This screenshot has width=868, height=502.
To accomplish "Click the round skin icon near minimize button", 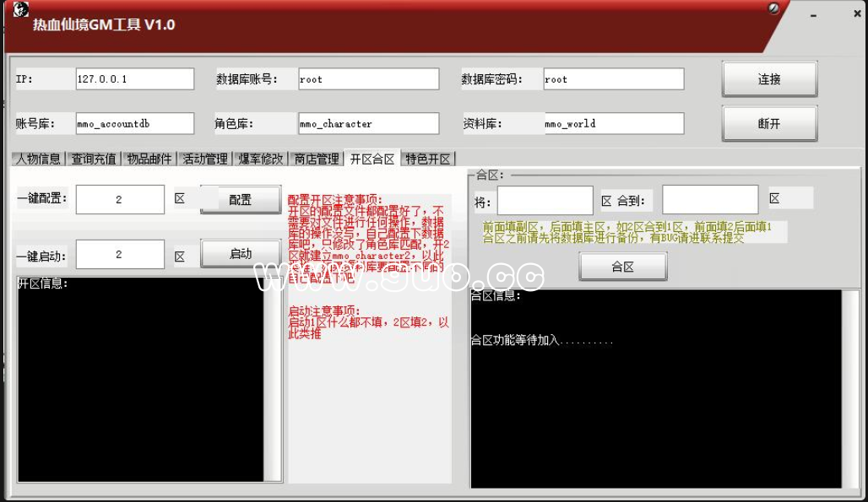I will [773, 8].
